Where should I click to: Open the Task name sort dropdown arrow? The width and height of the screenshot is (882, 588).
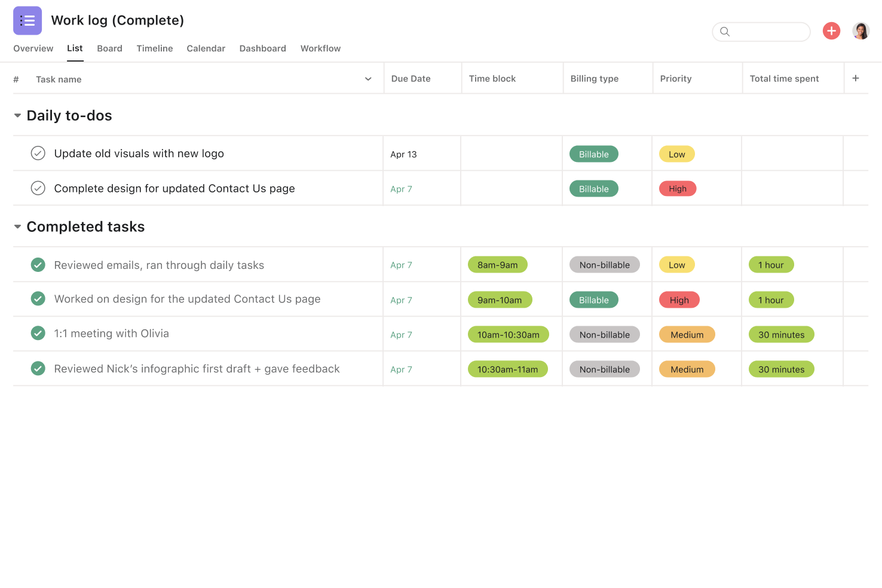367,78
